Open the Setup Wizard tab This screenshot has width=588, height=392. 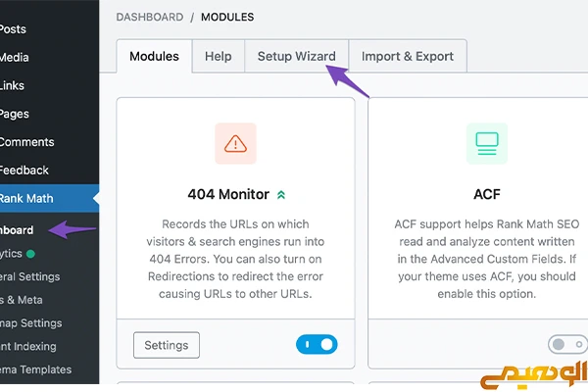click(296, 56)
